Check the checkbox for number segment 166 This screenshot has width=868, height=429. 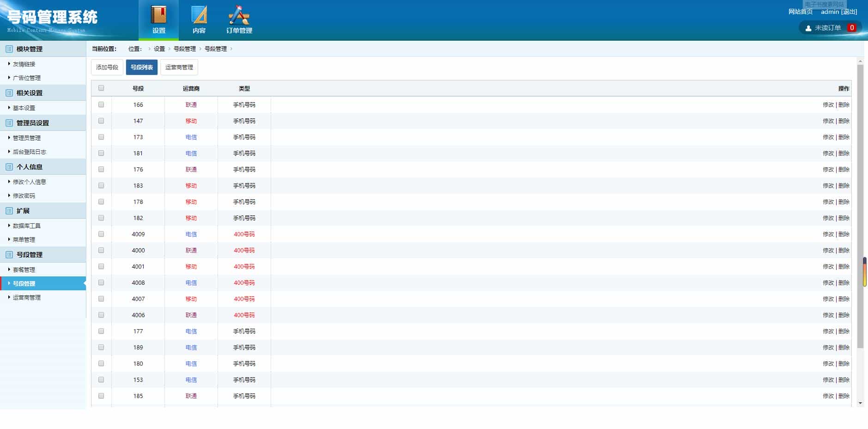tap(101, 104)
